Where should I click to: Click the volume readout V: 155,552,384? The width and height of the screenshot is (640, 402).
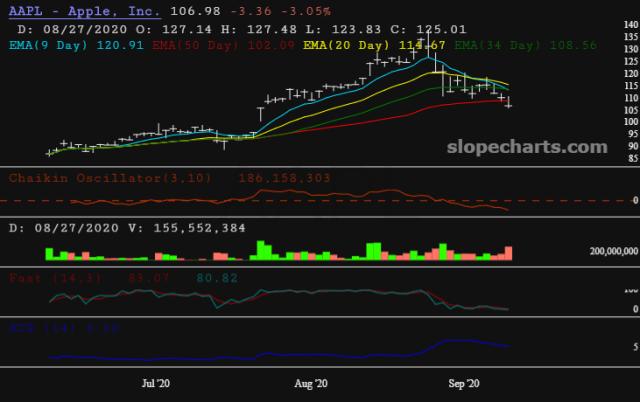point(187,228)
